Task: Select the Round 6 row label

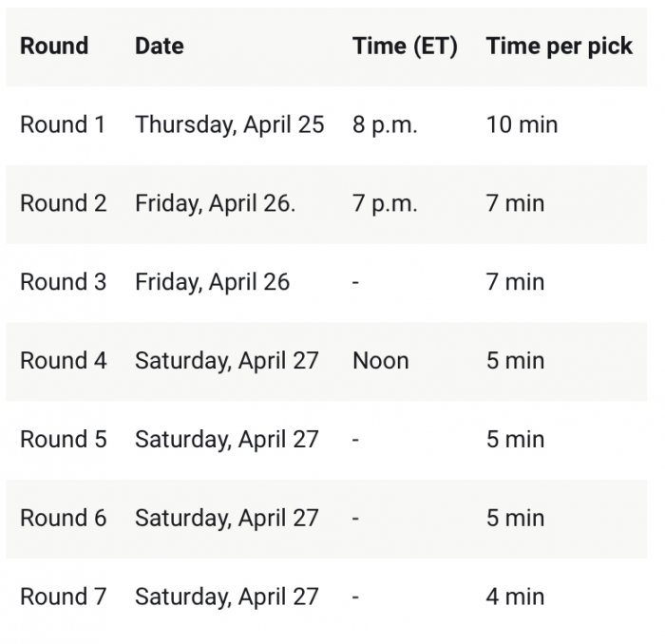Action: [x=64, y=518]
